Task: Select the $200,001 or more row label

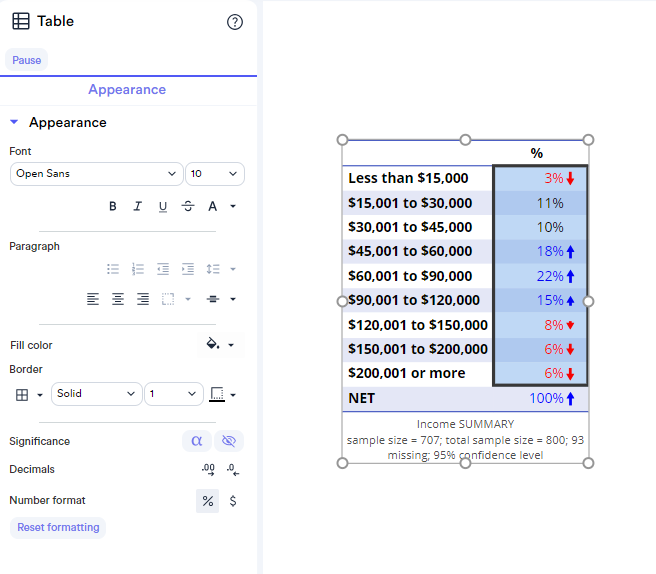Action: [407, 373]
